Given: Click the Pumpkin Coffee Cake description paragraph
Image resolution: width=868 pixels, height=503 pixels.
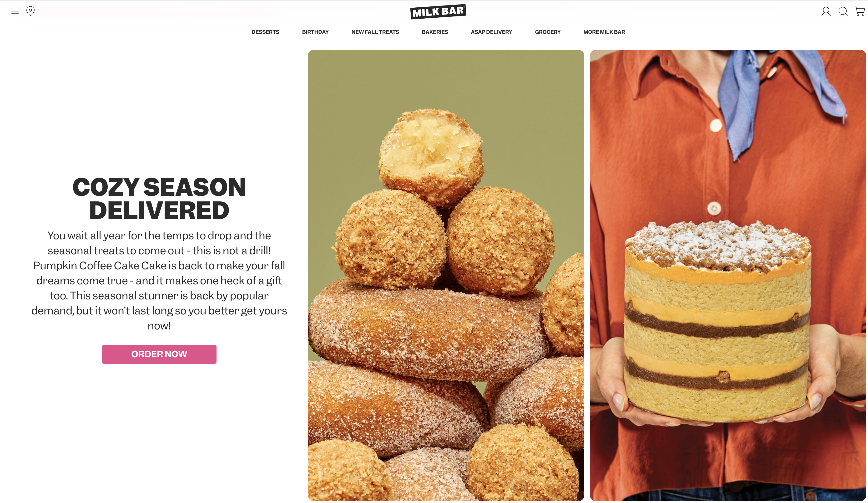Looking at the screenshot, I should pos(159,280).
